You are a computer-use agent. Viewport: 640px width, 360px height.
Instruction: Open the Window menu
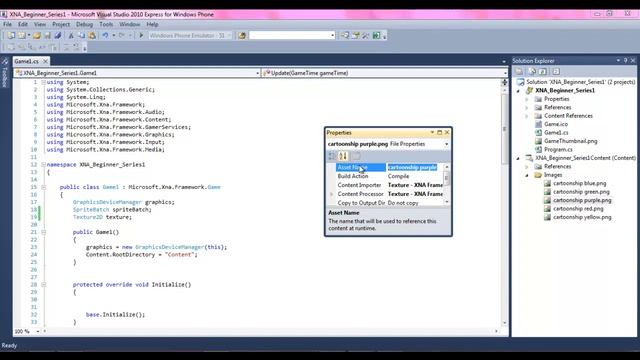[x=130, y=24]
